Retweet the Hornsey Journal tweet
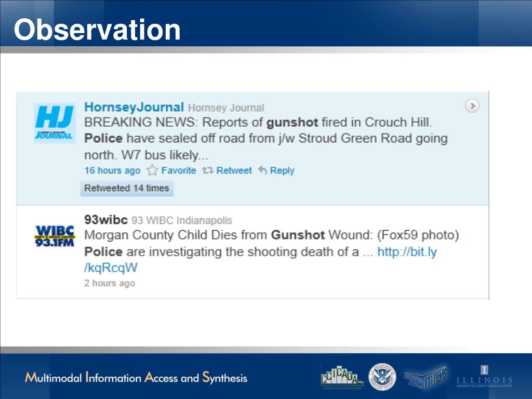Image resolution: width=532 pixels, height=399 pixels. (234, 170)
